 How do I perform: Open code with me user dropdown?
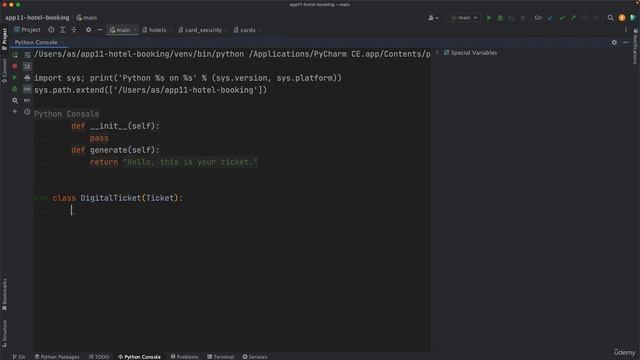(433, 18)
